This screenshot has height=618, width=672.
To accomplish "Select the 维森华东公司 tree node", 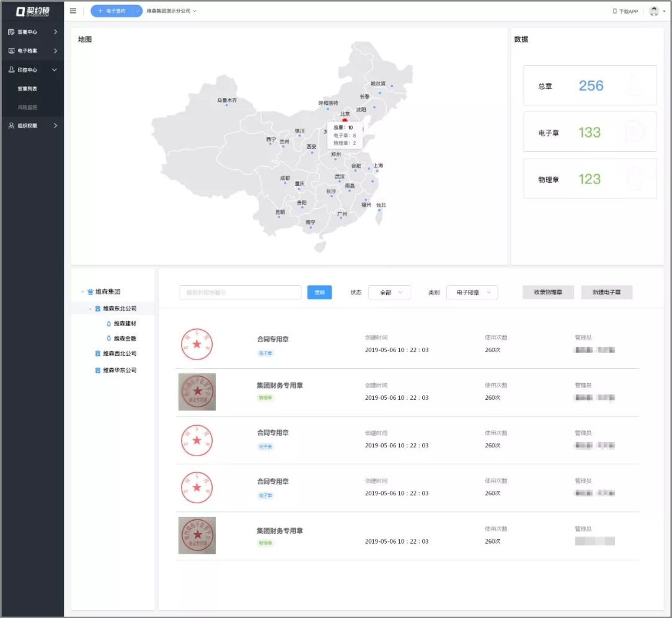I will pos(120,370).
